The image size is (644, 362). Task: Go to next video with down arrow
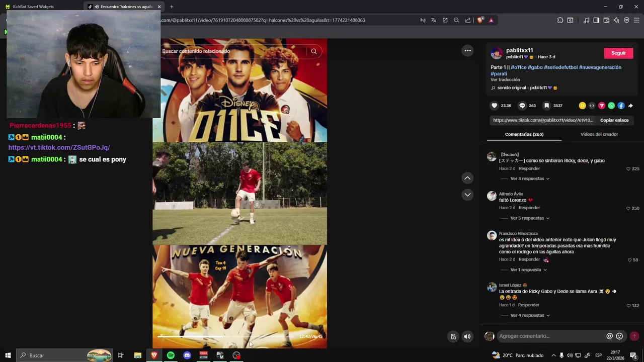(x=467, y=195)
